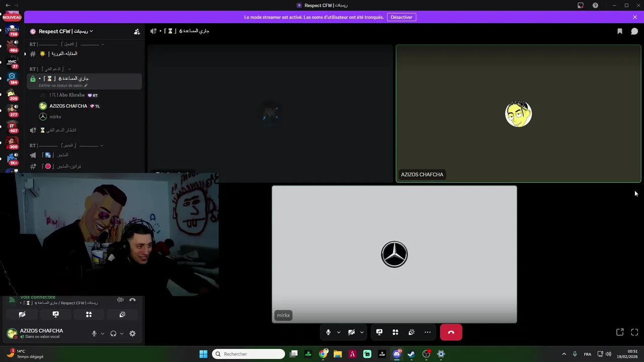Screen dimensions: 644x362
Task: Deafen with the headphones icon in user panel
Action: [113, 333]
